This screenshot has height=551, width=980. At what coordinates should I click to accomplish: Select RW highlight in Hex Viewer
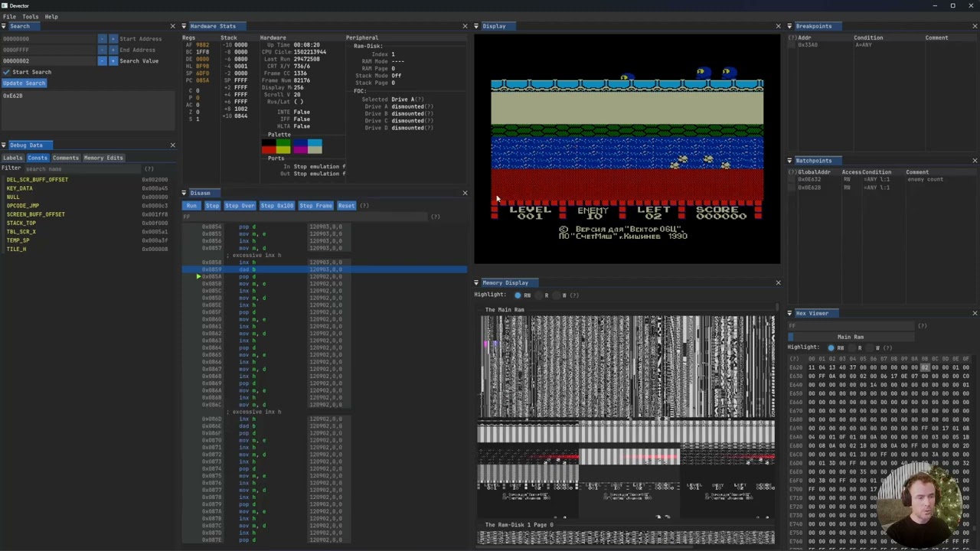tap(831, 348)
